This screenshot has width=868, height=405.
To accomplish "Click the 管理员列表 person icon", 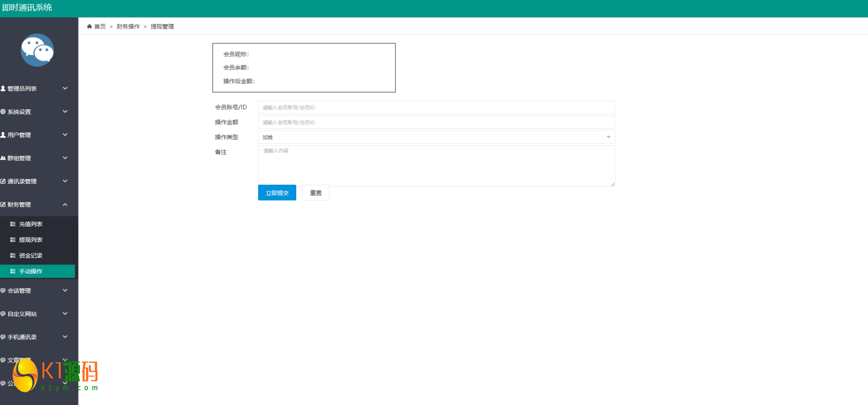I will (3, 89).
